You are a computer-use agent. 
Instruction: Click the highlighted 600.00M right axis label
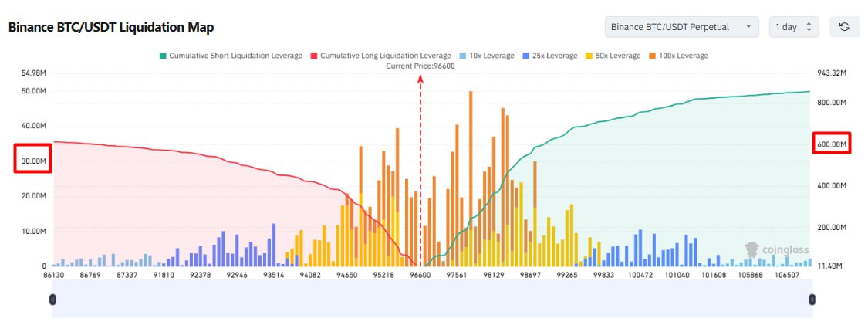[832, 144]
